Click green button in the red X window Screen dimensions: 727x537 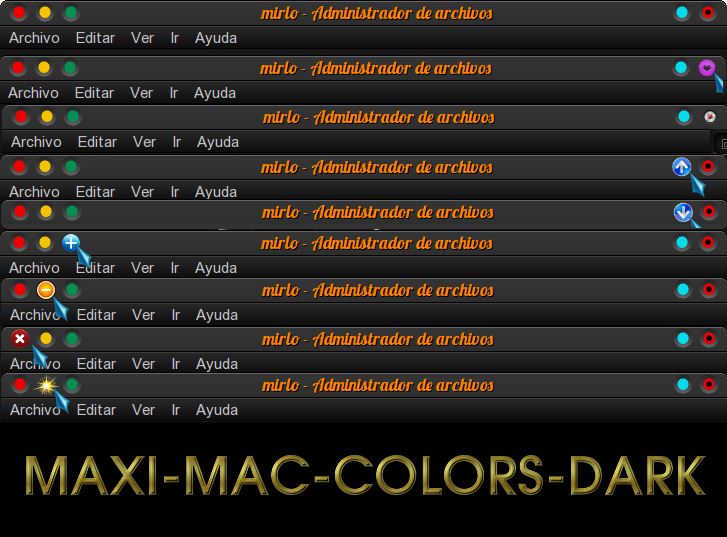pos(72,339)
